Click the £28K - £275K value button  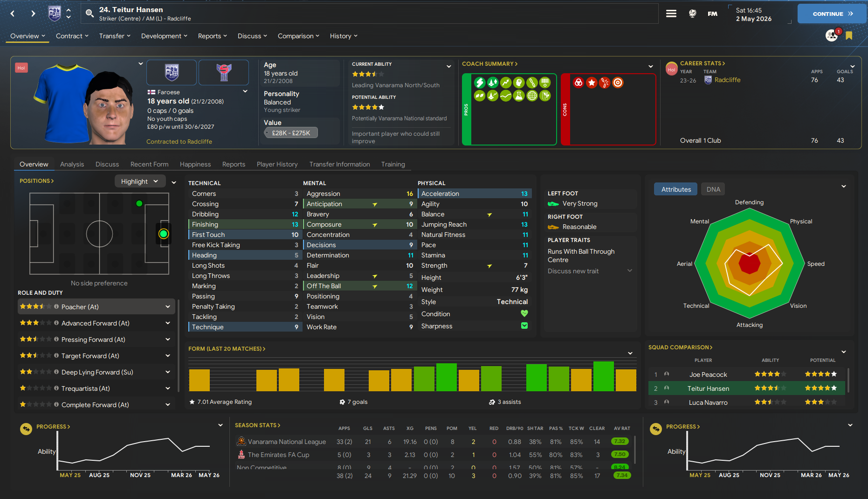pyautogui.click(x=291, y=133)
